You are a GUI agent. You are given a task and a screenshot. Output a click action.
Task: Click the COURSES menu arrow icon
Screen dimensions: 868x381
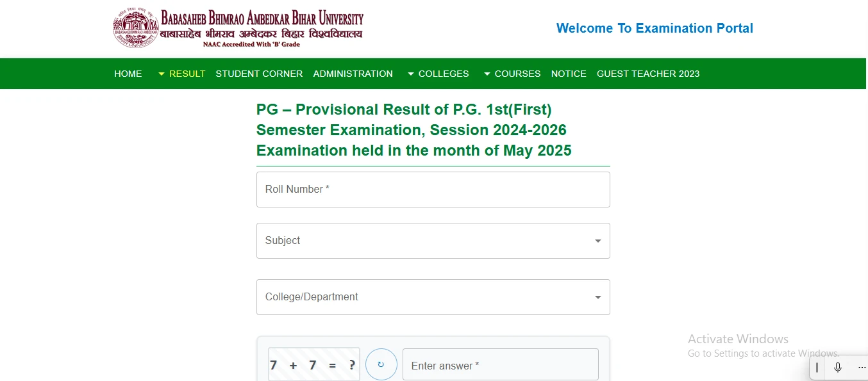pyautogui.click(x=487, y=74)
